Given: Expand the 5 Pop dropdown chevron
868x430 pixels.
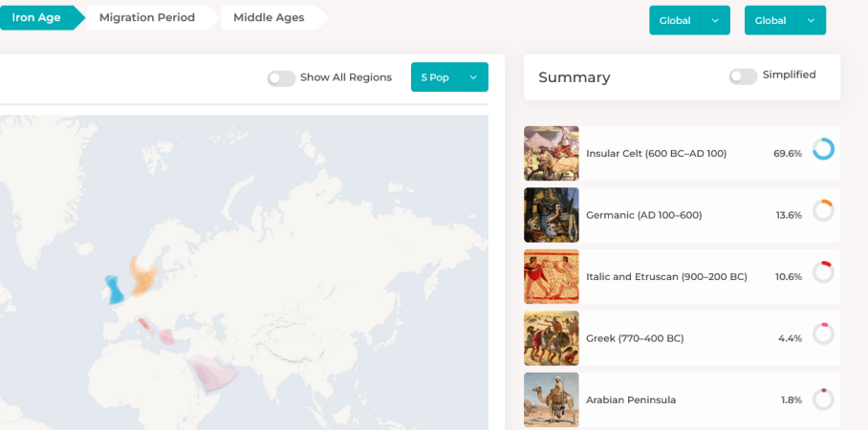Looking at the screenshot, I should pyautogui.click(x=473, y=77).
